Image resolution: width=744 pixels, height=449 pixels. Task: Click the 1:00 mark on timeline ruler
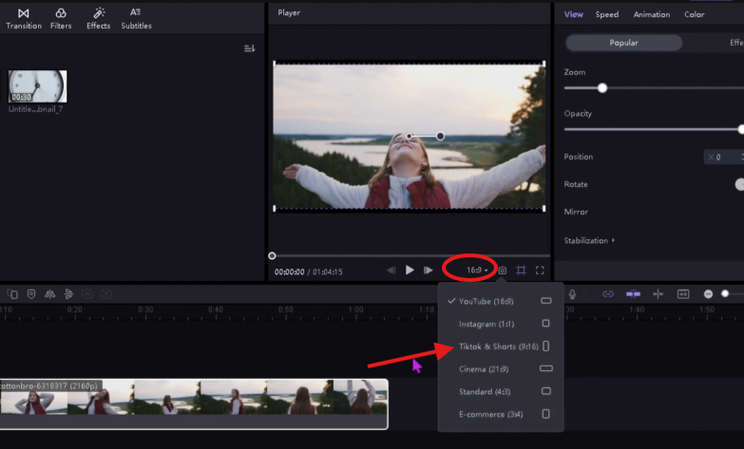pos(355,310)
